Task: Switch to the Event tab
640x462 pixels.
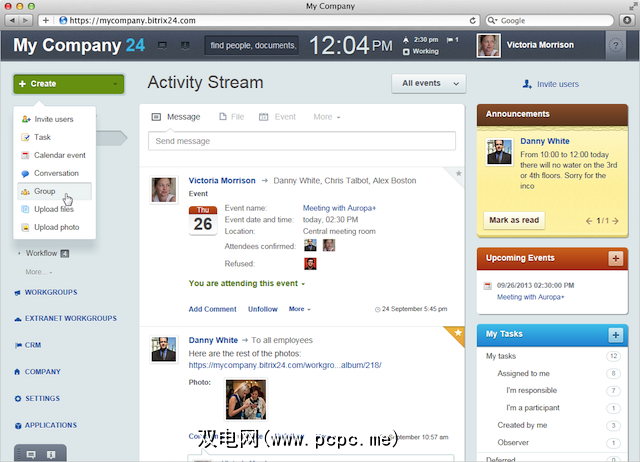Action: point(277,117)
